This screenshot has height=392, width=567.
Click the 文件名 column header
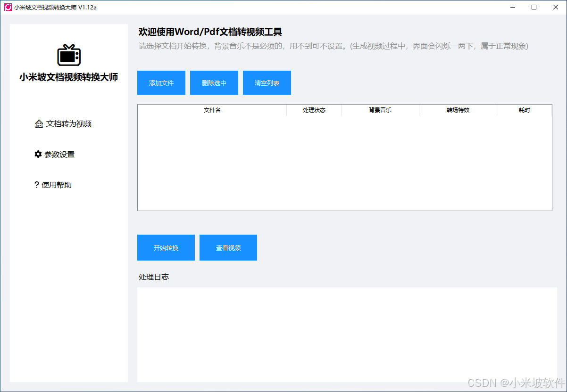[212, 110]
